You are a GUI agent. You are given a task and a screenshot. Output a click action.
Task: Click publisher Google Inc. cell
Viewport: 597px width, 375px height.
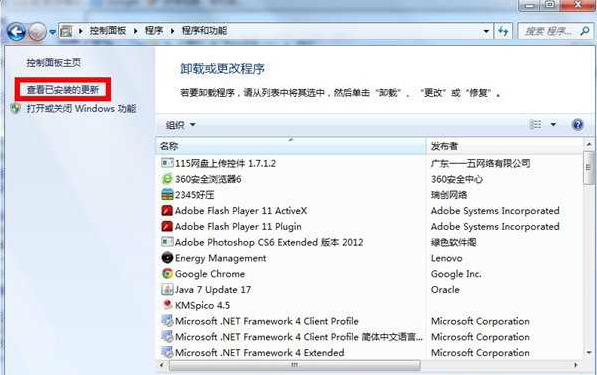456,274
